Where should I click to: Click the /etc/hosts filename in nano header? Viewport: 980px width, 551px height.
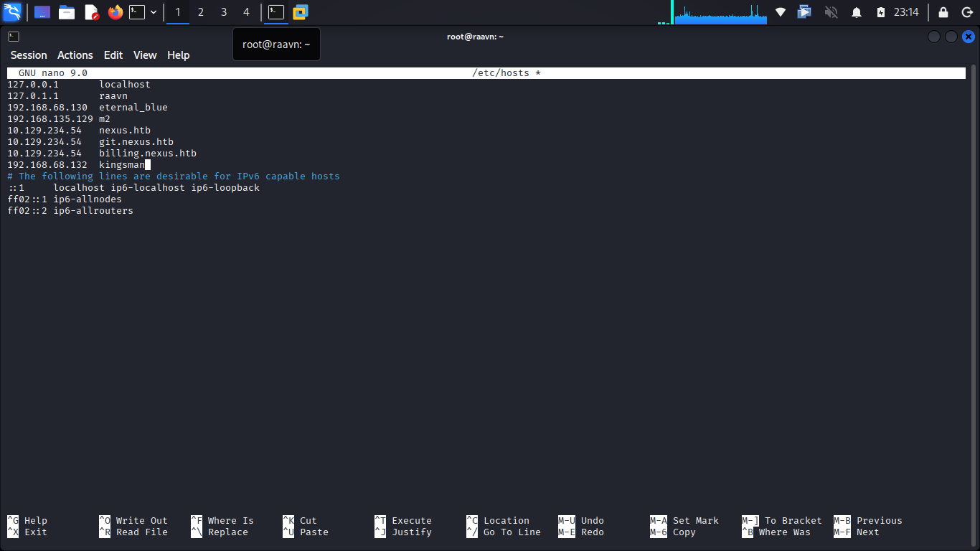(x=501, y=73)
